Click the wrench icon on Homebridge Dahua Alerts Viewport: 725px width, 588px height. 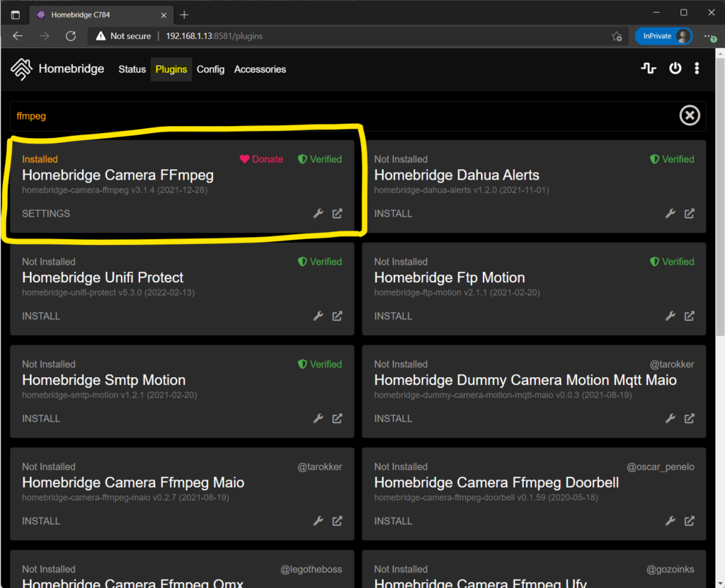pos(670,214)
